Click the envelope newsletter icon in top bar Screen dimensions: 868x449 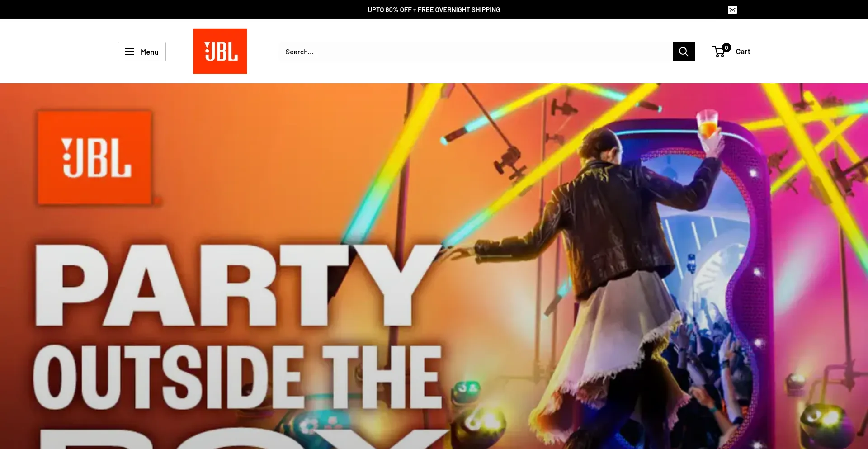732,10
